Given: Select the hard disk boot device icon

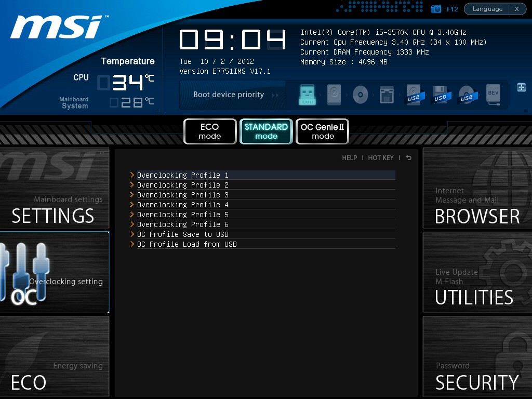Looking at the screenshot, I should (x=334, y=95).
